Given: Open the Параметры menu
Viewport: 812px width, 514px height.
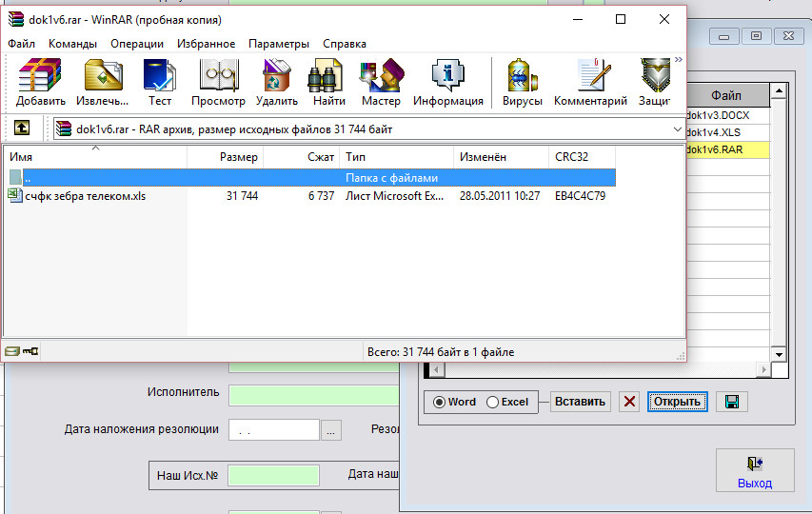Looking at the screenshot, I should (279, 44).
